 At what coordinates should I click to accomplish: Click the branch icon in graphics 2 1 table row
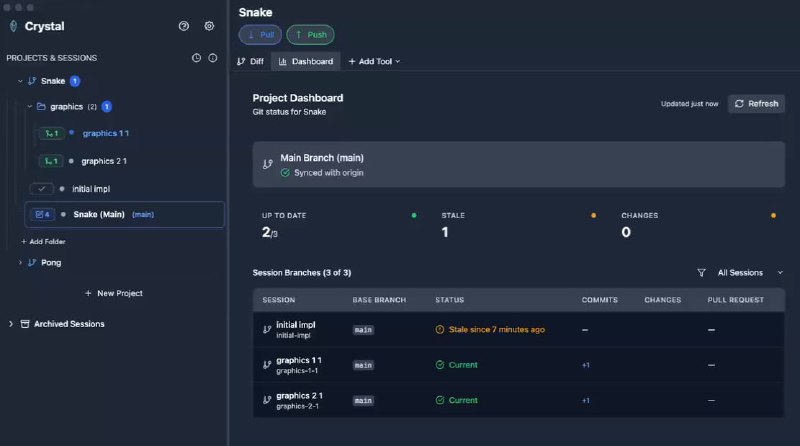pyautogui.click(x=267, y=399)
